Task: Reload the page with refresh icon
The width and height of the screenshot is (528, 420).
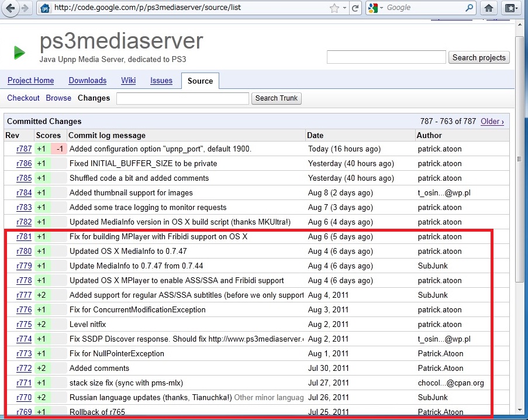Action: 355,8
